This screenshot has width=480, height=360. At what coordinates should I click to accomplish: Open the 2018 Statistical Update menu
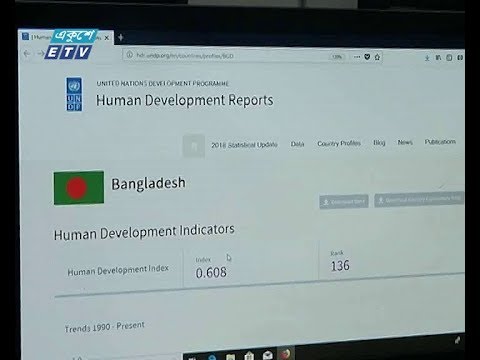tap(244, 145)
